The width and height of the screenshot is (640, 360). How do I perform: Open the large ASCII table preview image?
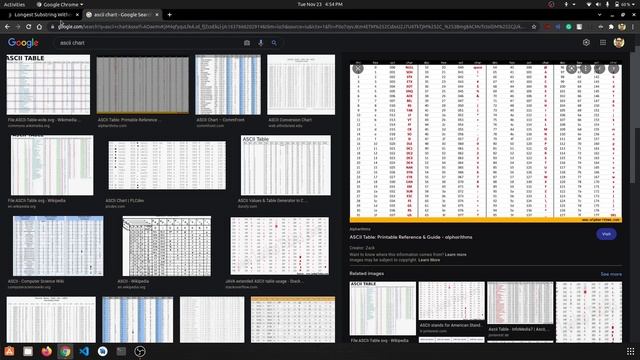coord(486,142)
